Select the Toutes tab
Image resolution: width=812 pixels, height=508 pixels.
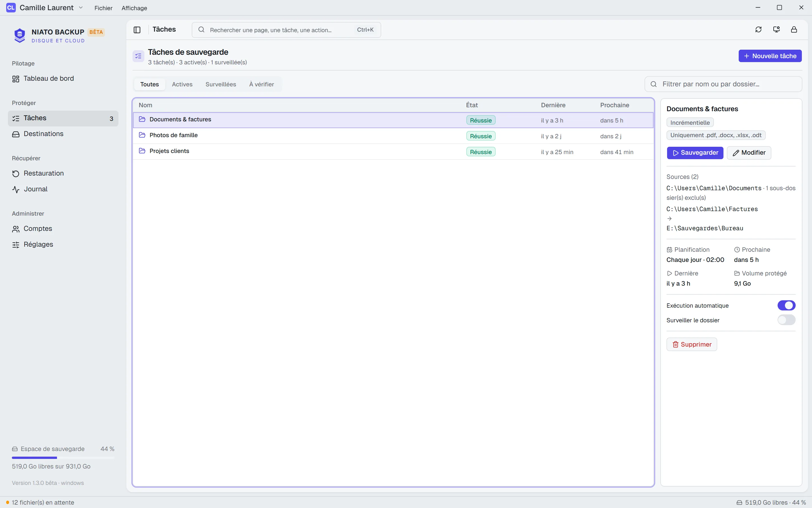(x=149, y=84)
